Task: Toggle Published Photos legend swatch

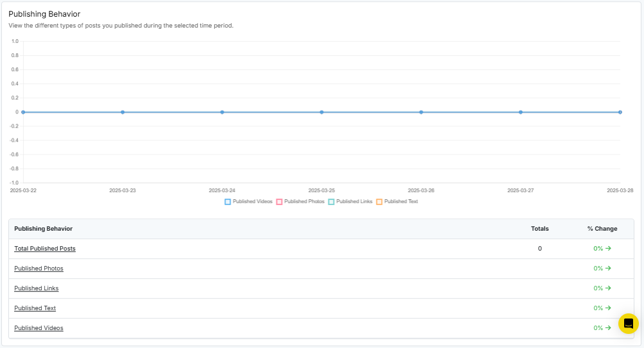Action: (279, 201)
